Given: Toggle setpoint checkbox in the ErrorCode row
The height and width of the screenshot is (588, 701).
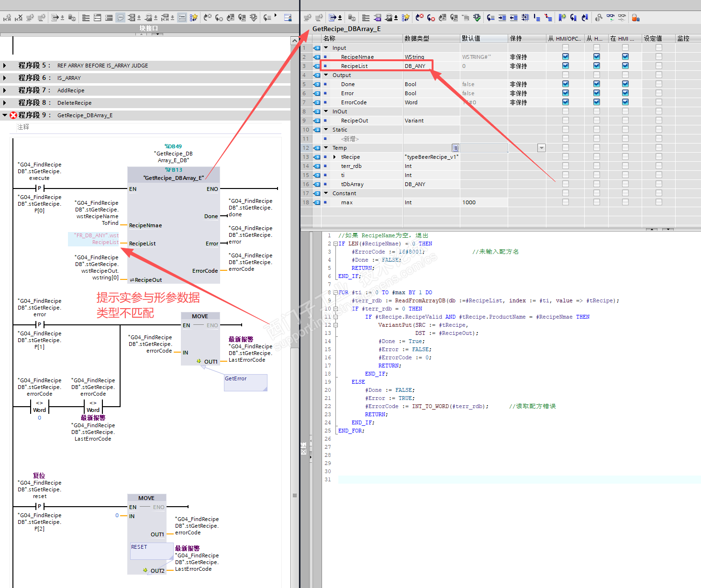Looking at the screenshot, I should point(659,102).
